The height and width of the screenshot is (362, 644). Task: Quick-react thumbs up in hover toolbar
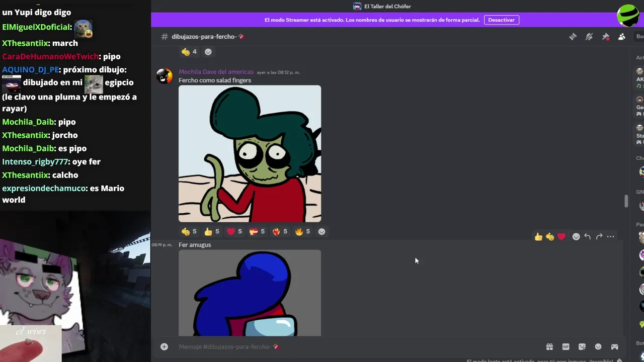(x=539, y=237)
